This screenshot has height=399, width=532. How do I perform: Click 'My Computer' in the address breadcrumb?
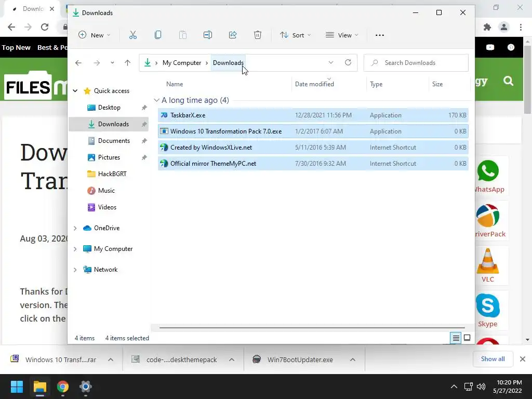coord(182,63)
